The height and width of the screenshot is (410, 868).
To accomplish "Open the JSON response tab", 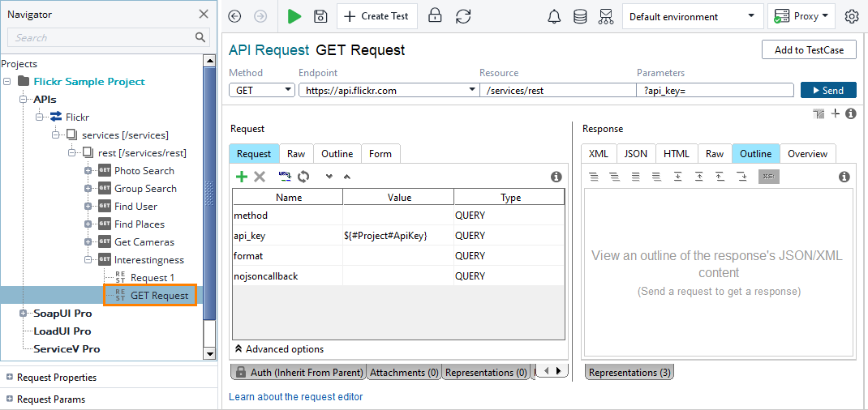I will [x=635, y=154].
